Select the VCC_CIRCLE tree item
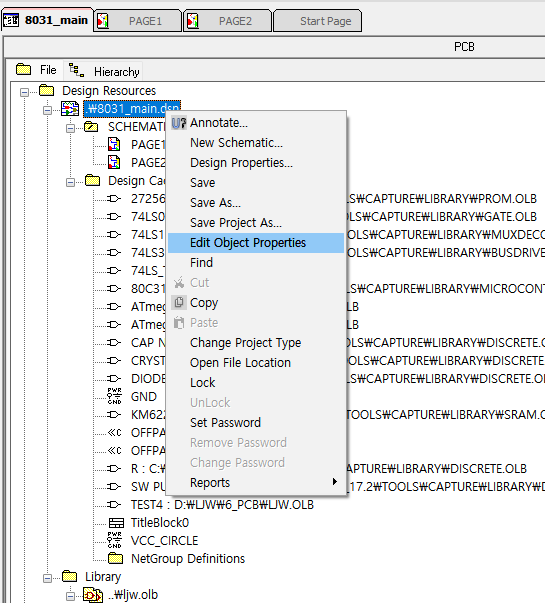Image resolution: width=545 pixels, height=603 pixels. pyautogui.click(x=165, y=541)
